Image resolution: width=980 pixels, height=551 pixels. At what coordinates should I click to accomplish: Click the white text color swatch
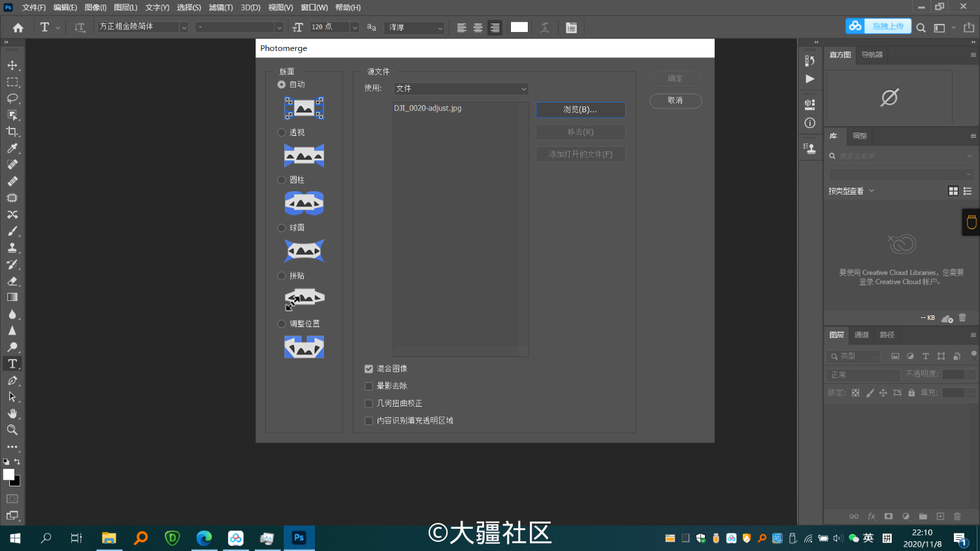(519, 27)
